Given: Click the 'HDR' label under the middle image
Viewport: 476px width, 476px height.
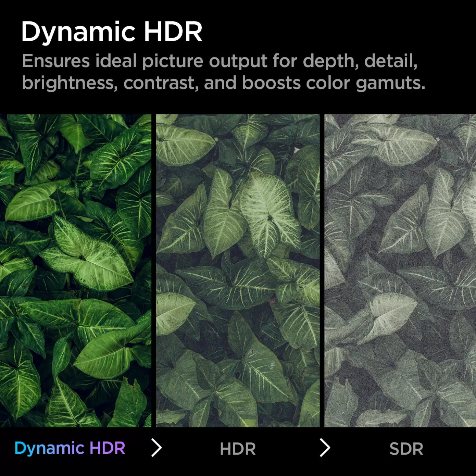Looking at the screenshot, I should tap(238, 449).
